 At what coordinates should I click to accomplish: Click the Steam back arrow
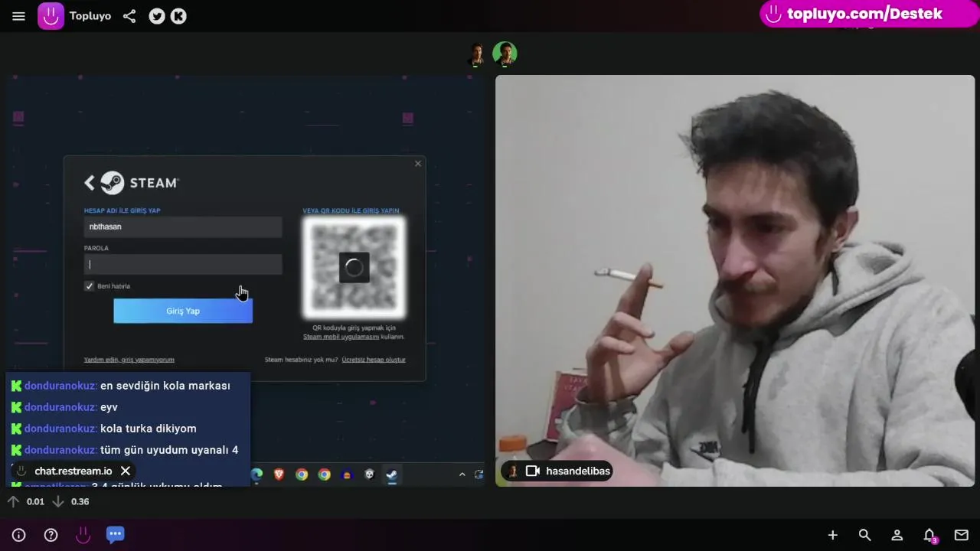click(x=90, y=183)
